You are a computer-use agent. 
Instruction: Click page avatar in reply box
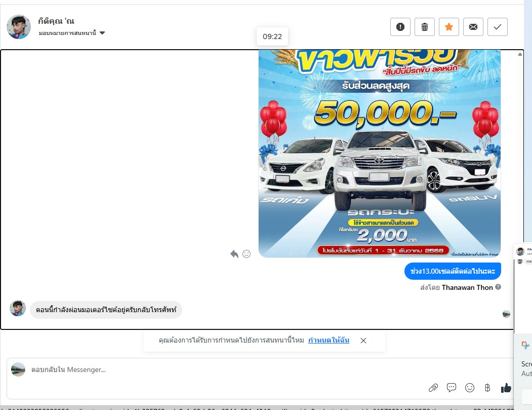pyautogui.click(x=18, y=369)
